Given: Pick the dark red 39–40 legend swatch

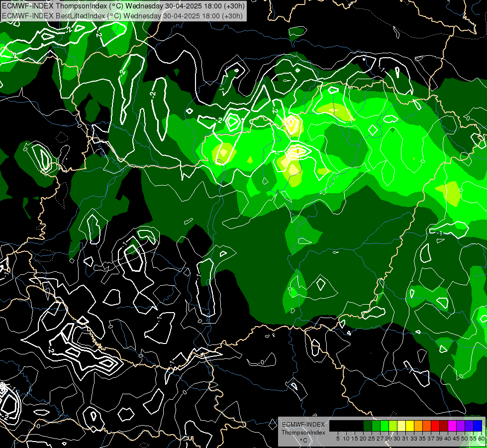Looking at the screenshot, I should point(444,426).
